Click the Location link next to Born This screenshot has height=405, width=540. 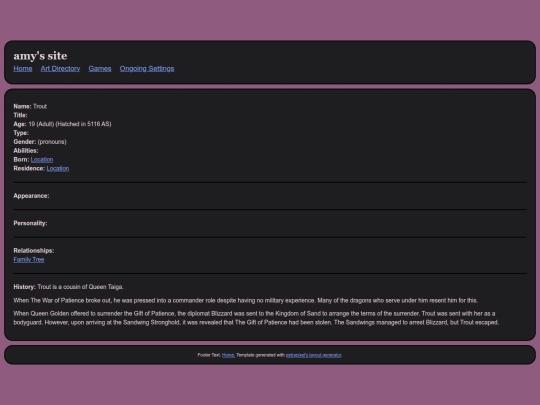pyautogui.click(x=42, y=159)
